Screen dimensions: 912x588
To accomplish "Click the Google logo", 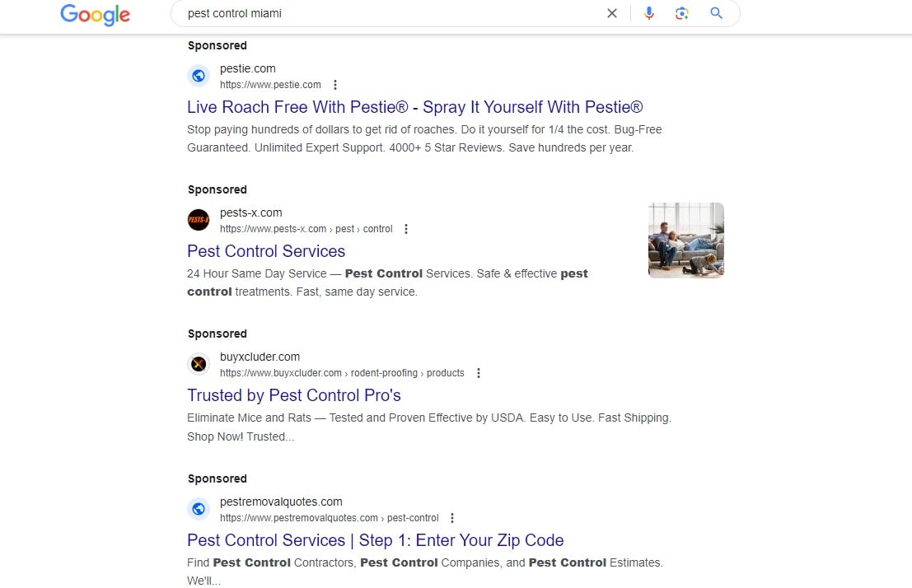I will (95, 14).
